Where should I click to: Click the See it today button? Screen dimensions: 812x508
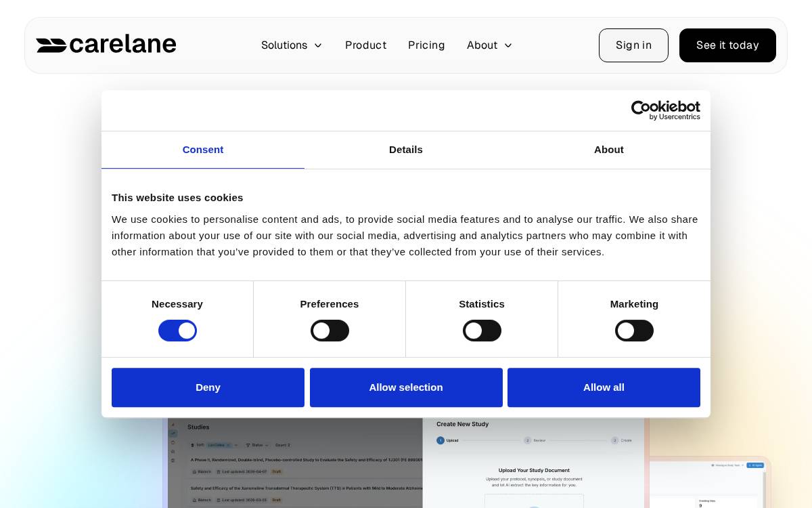tap(727, 45)
